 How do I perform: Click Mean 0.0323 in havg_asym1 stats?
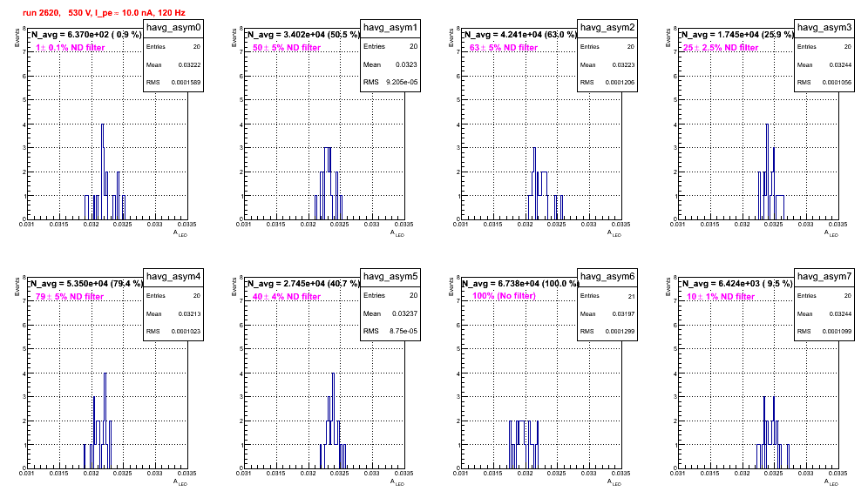coord(390,64)
